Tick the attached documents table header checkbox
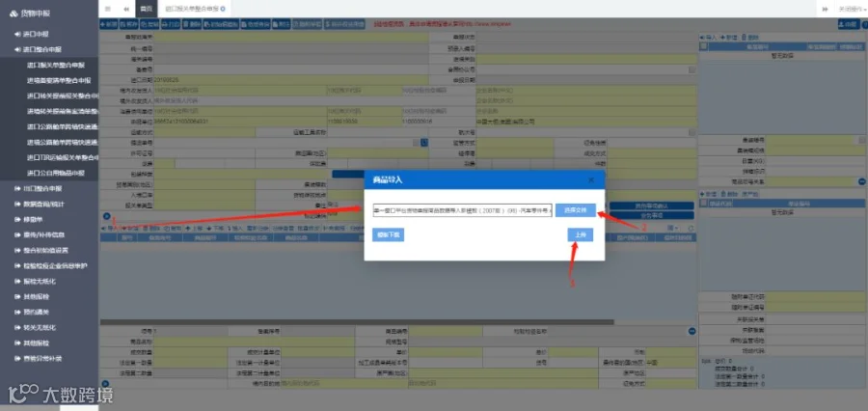This screenshot has height=411, width=868. coord(703,204)
